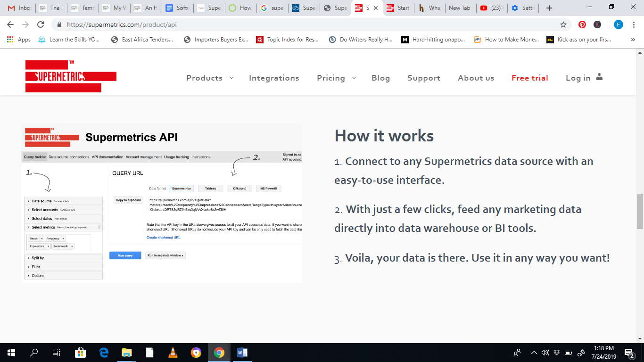Screen dimensions: 644x362
Task: Visit the About us page
Action: tap(476, 78)
